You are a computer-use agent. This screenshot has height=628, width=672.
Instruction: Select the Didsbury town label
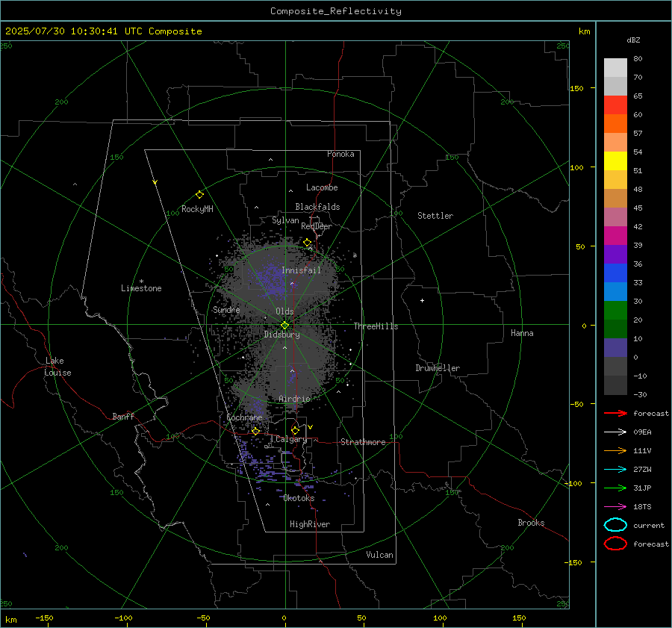281,335
